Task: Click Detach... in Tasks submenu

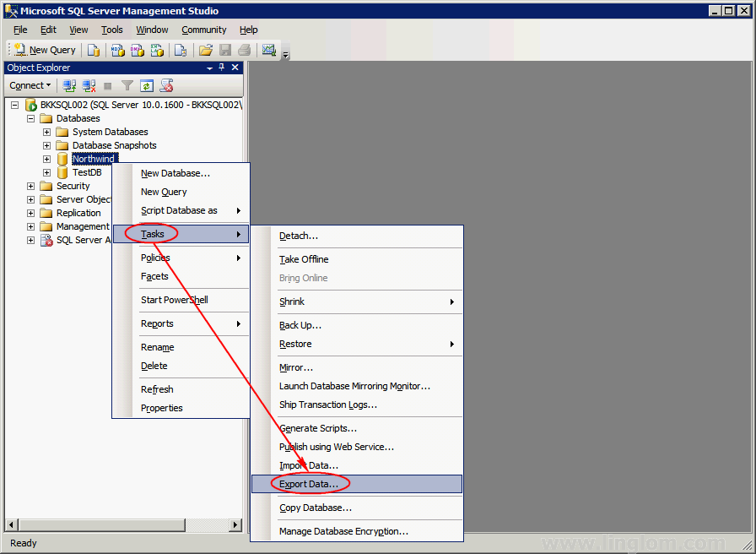Action: pos(357,236)
